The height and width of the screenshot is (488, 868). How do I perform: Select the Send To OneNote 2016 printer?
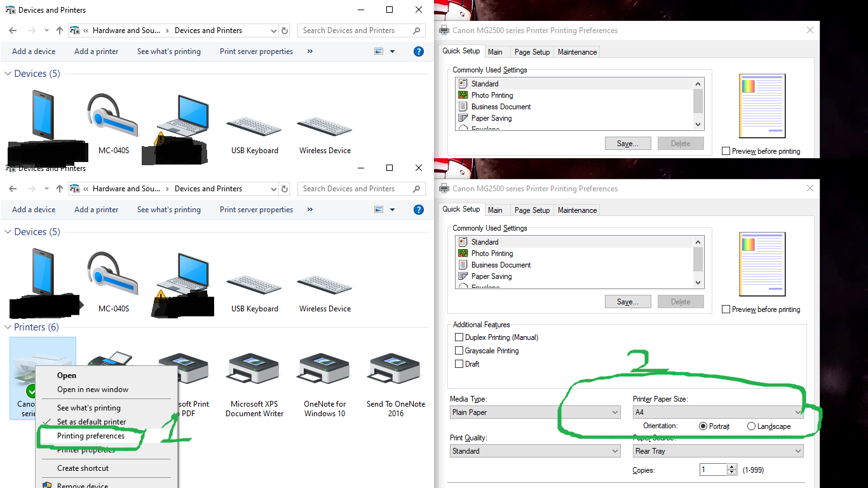[396, 386]
